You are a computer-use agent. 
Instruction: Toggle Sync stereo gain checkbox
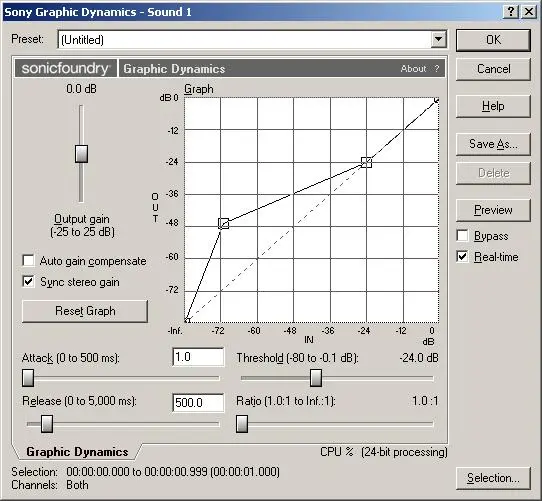pyautogui.click(x=28, y=281)
